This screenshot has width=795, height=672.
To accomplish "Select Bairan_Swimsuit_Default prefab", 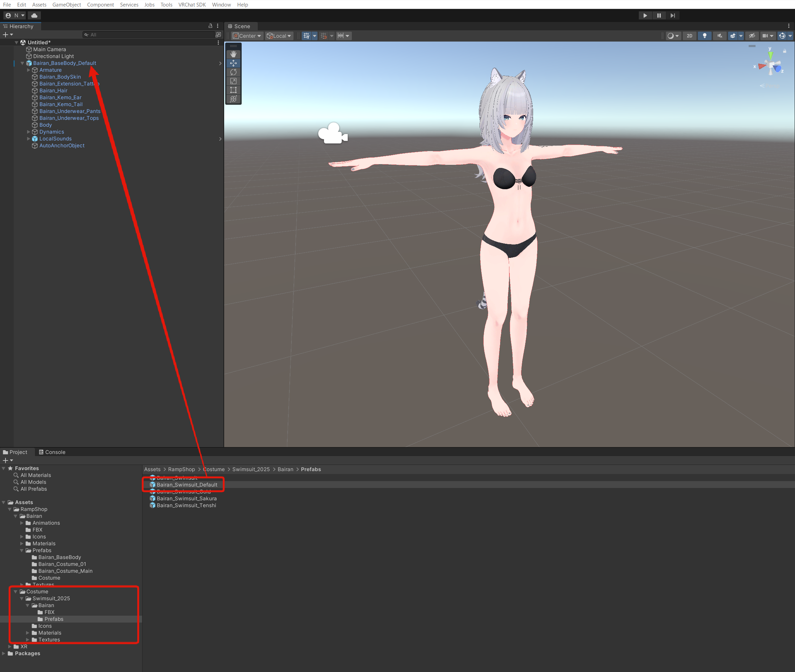I will point(187,485).
